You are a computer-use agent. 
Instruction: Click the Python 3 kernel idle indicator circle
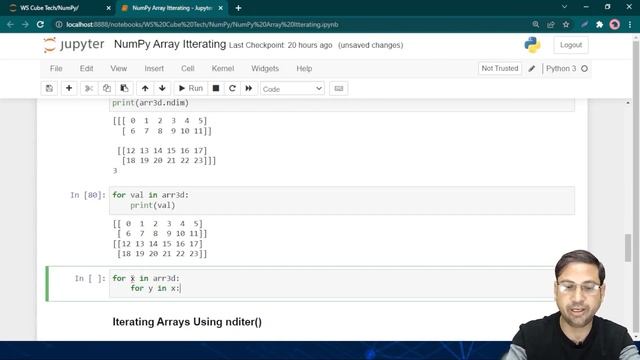(x=584, y=69)
